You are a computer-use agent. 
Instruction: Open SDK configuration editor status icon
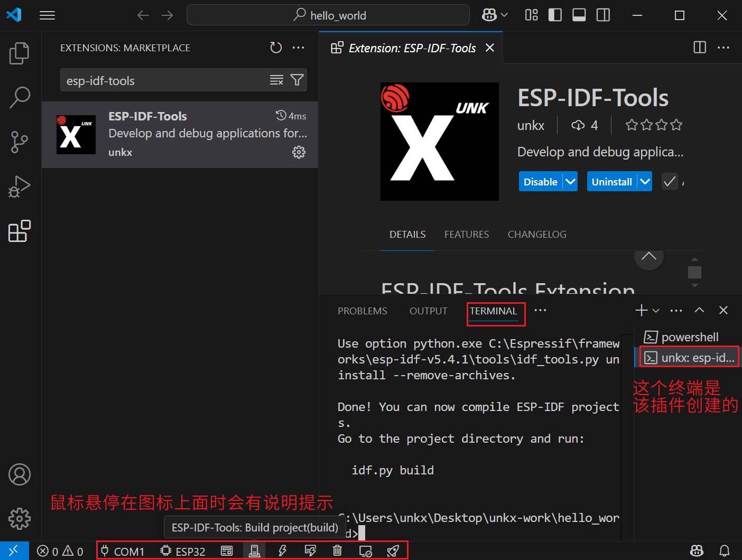[227, 551]
